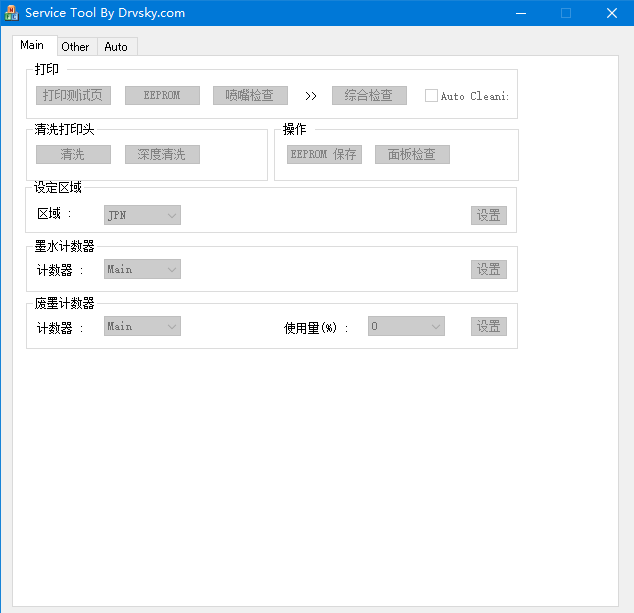The width and height of the screenshot is (634, 613).
Task: Open the Auto tab
Action: pyautogui.click(x=116, y=47)
